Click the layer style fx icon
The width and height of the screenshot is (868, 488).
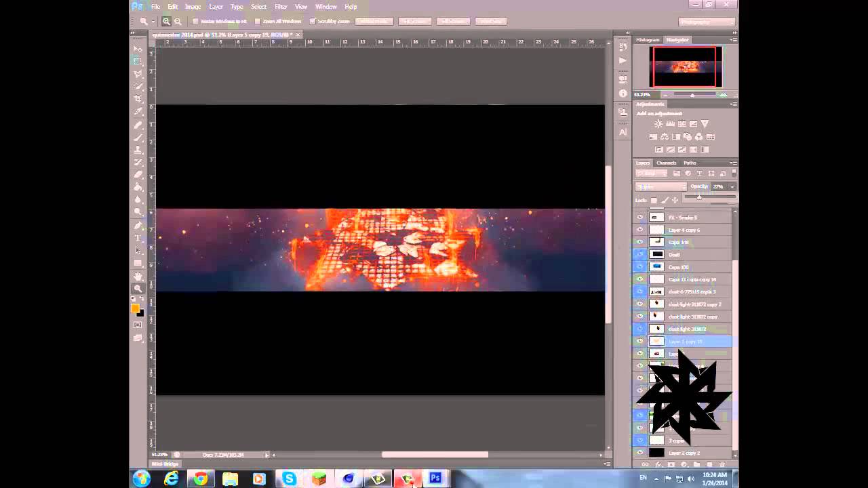pos(658,465)
